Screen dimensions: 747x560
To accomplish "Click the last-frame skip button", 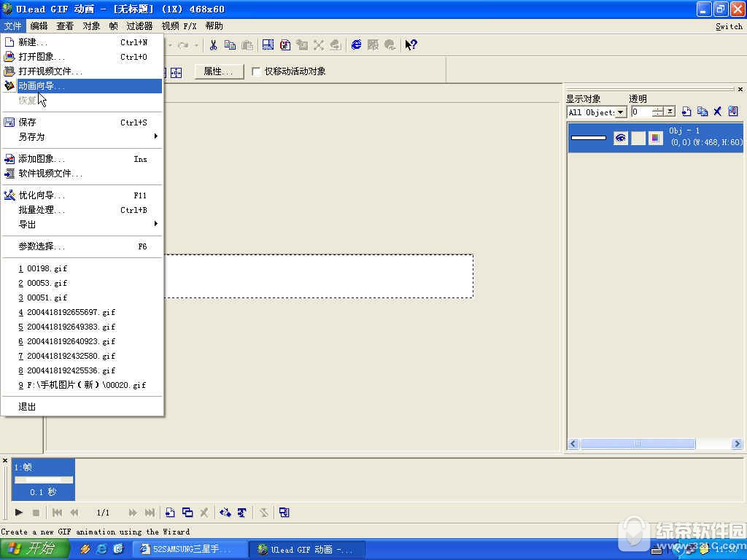I will point(150,513).
